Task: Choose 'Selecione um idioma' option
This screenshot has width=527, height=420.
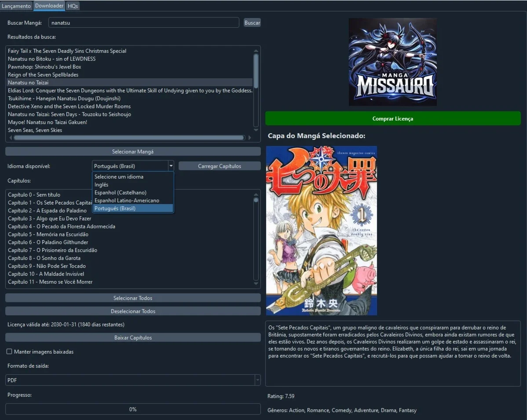Action: [133, 177]
